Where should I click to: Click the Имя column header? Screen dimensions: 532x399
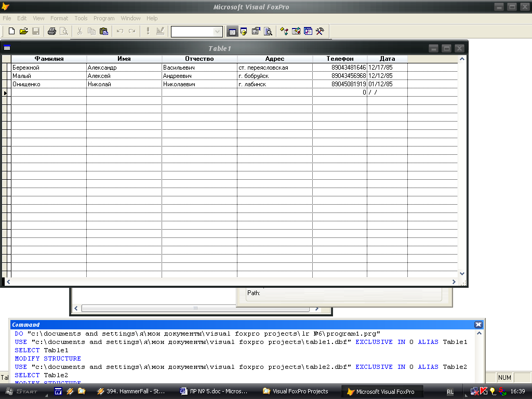(x=124, y=59)
